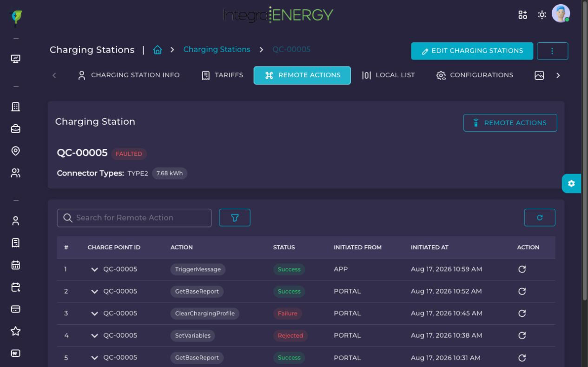The height and width of the screenshot is (367, 588).
Task: Open the credit card icon in sidebar
Action: point(16,309)
